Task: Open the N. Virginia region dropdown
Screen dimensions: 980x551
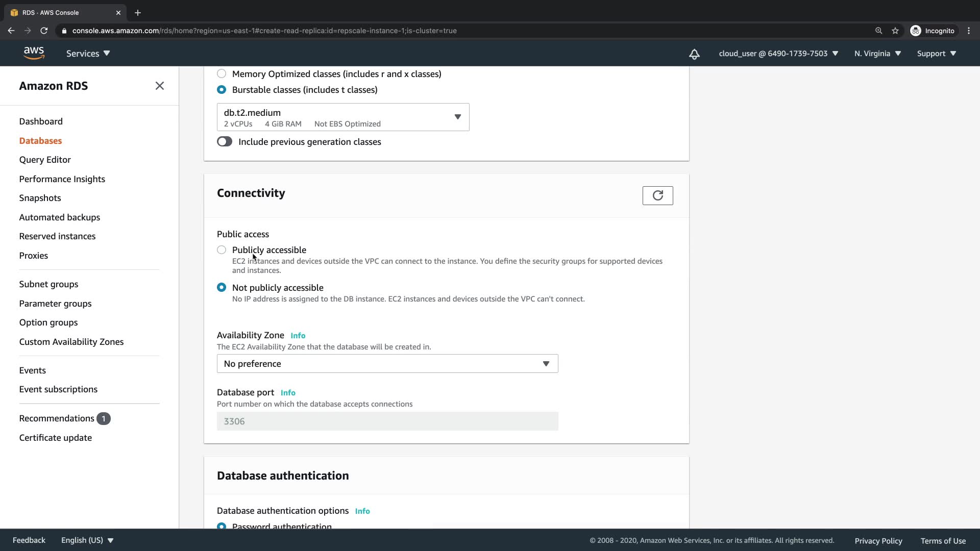Action: pos(877,54)
